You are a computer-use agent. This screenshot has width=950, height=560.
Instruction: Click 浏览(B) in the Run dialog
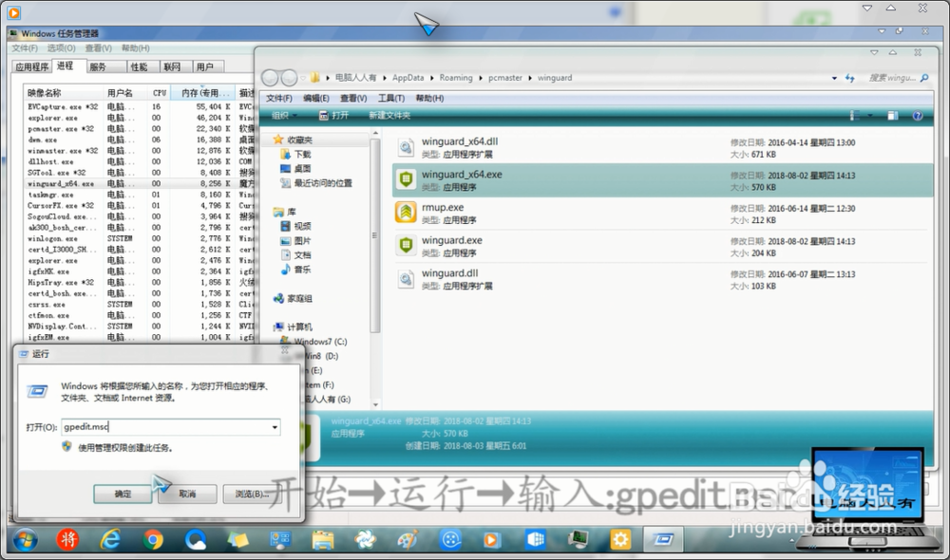250,494
